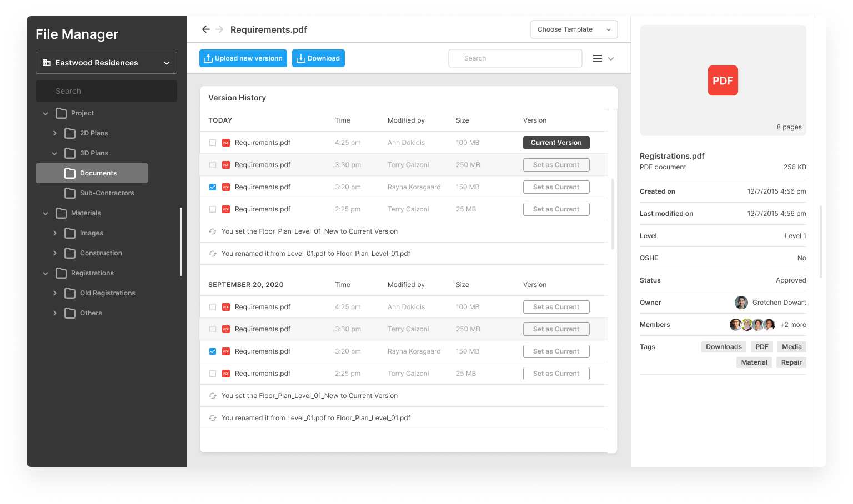Expand the Old Registrations folder chevron
The image size is (853, 504).
(54, 293)
